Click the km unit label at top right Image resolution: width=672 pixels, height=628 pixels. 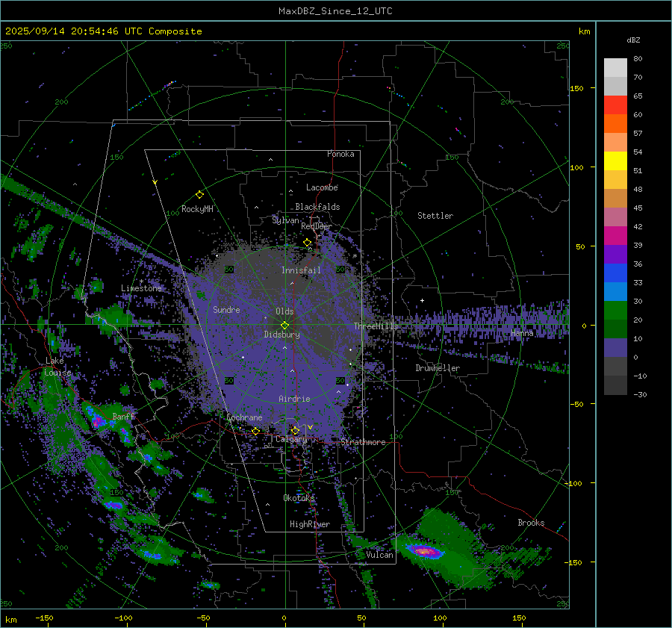[584, 31]
